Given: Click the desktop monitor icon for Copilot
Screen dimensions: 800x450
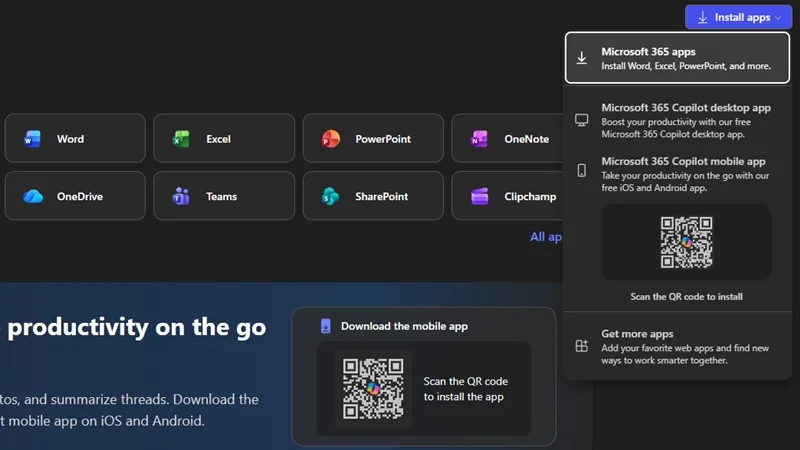Looking at the screenshot, I should point(582,120).
